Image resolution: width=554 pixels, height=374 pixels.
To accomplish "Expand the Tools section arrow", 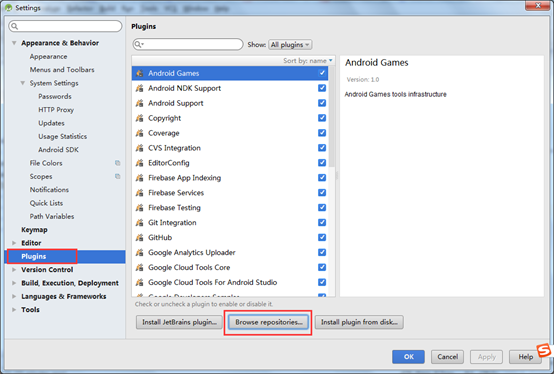I will click(14, 310).
